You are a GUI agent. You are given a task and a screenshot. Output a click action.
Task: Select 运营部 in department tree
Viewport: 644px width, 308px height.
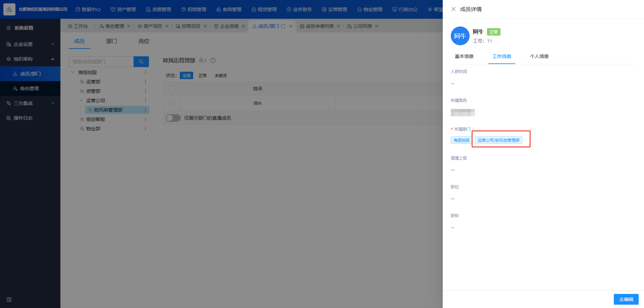[x=93, y=82]
